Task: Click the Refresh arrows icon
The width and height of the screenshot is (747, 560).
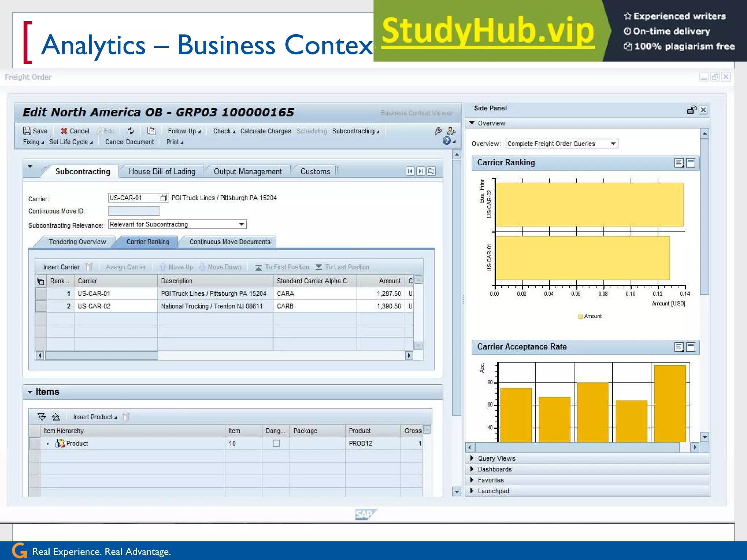Action: 131,131
